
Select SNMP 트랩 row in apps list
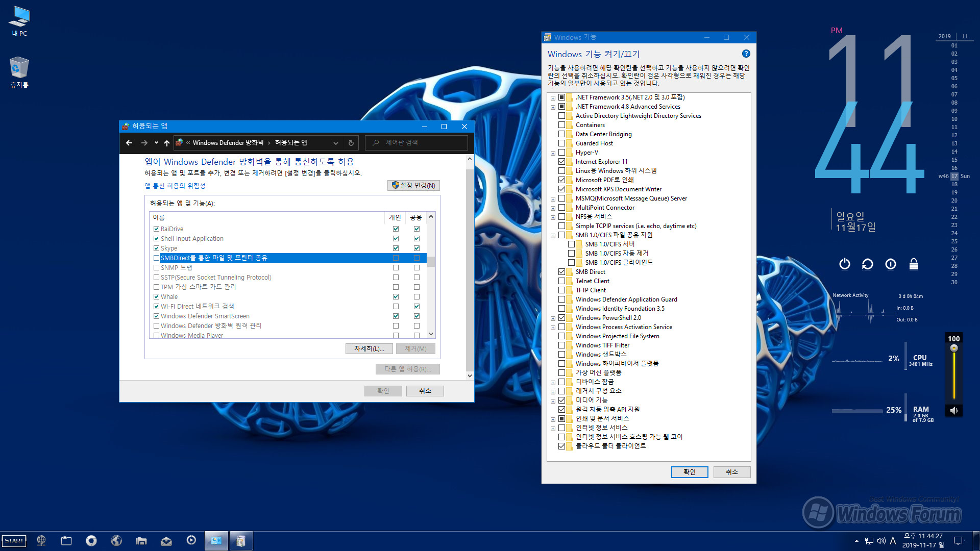tap(288, 268)
